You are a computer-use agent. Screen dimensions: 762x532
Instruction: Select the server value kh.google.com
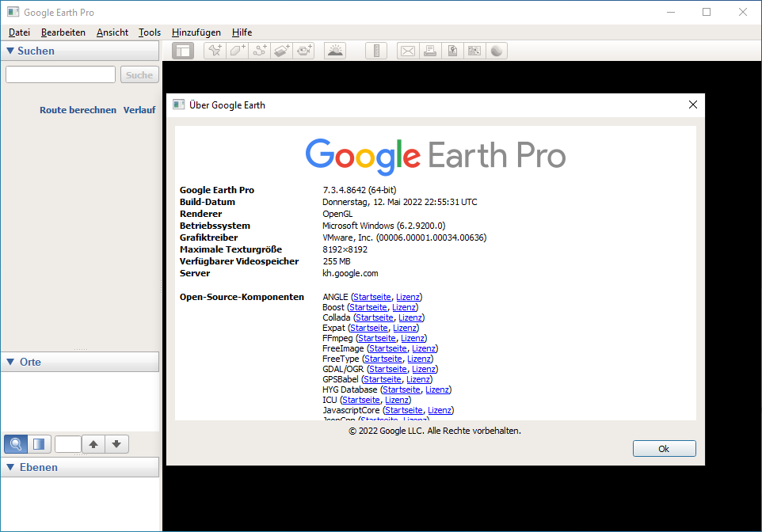tap(350, 273)
